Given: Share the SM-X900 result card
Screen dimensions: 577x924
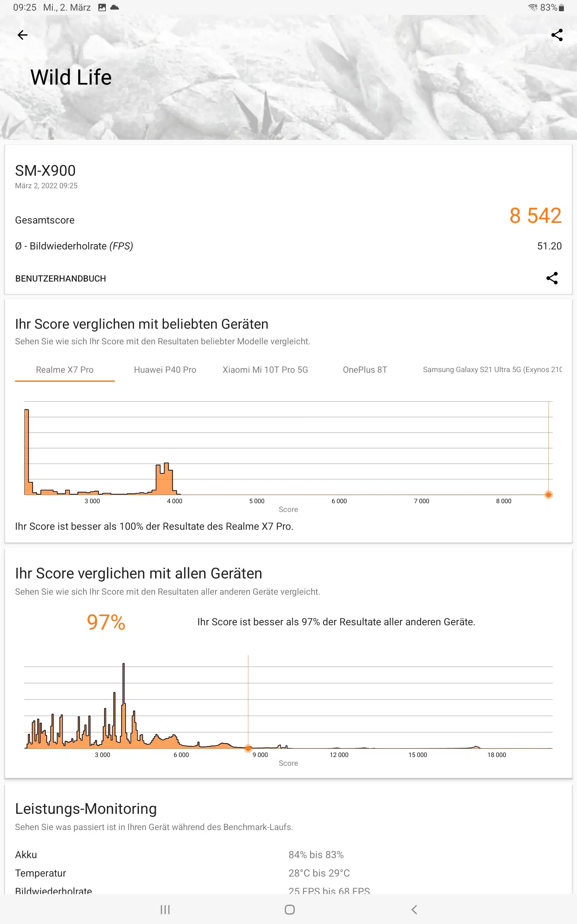Looking at the screenshot, I should click(552, 278).
